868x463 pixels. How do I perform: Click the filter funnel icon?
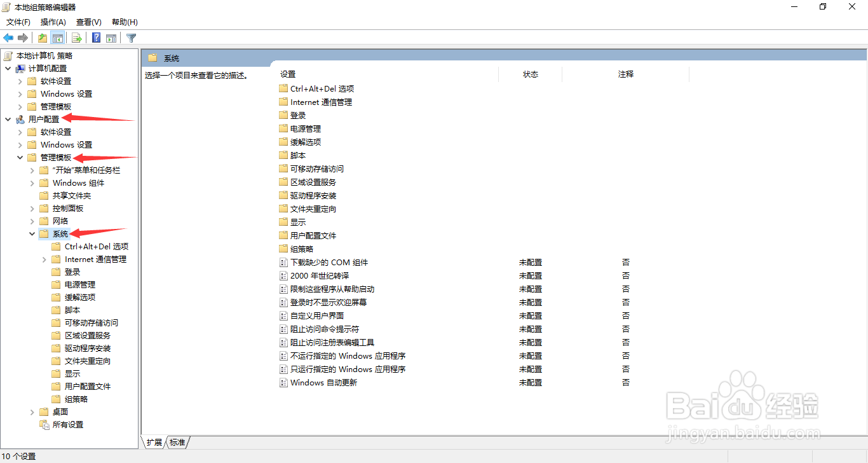point(131,38)
